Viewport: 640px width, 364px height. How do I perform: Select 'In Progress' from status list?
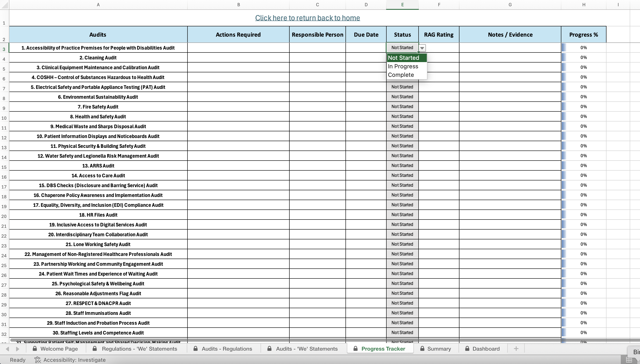[403, 67]
